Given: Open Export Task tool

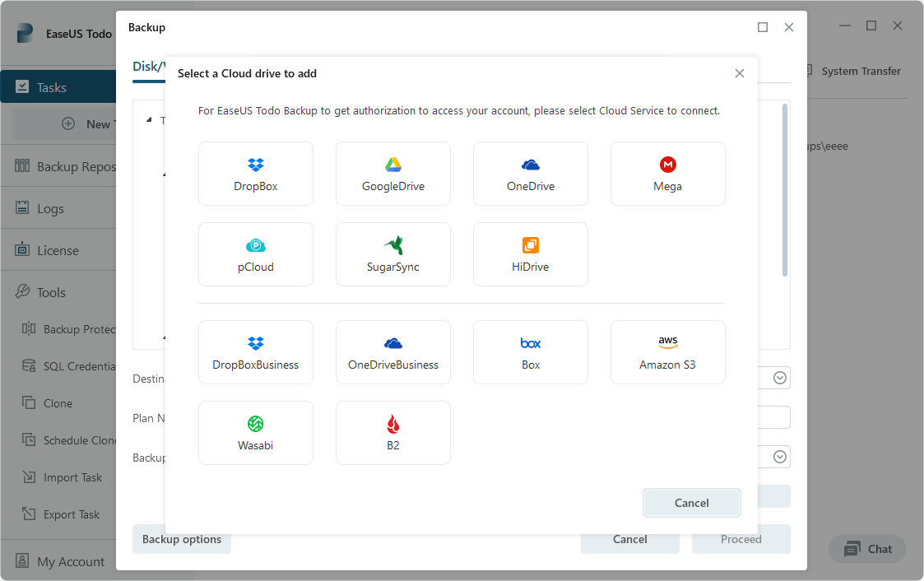Looking at the screenshot, I should point(61,514).
